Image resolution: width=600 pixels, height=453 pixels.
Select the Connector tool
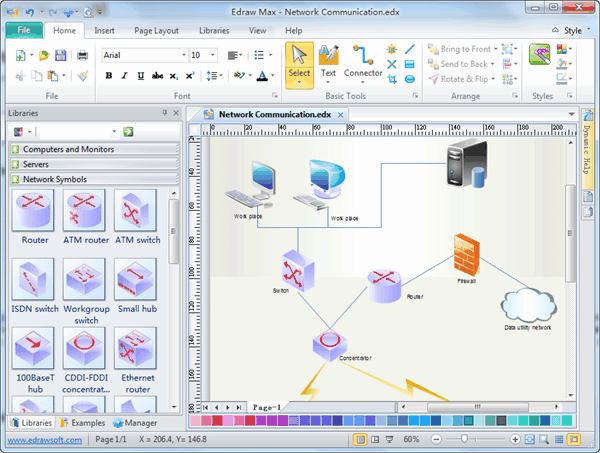point(363,60)
